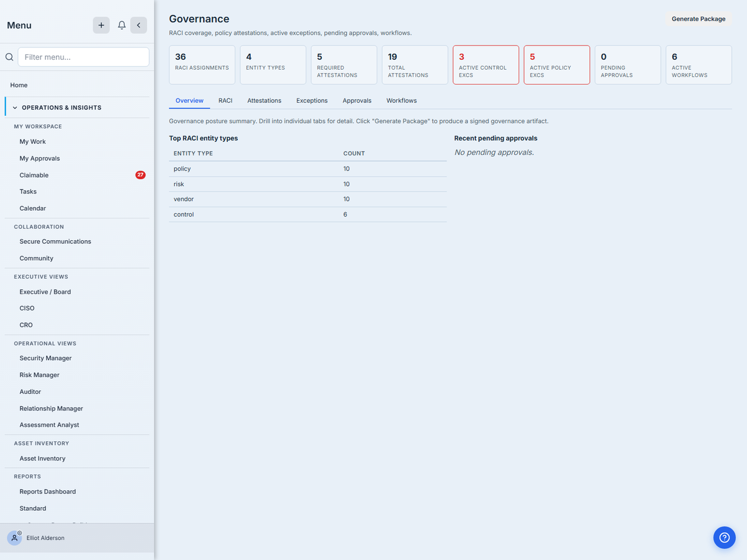Click the Total Attestations card
This screenshot has height=560, width=747.
click(x=415, y=65)
